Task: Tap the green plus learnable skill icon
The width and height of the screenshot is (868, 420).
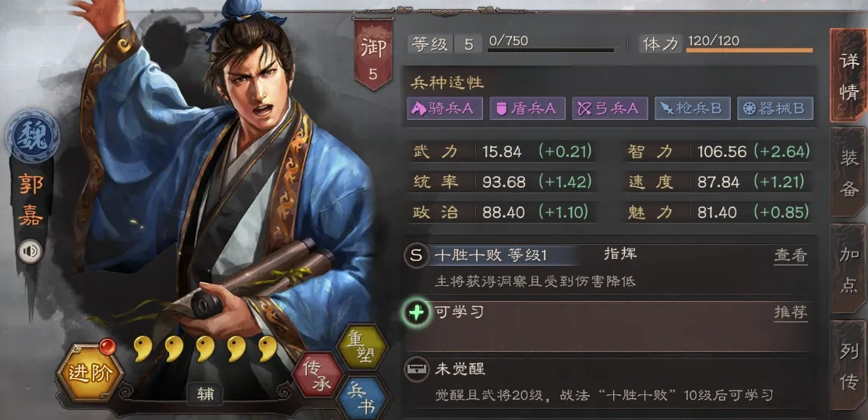Action: pos(417,313)
